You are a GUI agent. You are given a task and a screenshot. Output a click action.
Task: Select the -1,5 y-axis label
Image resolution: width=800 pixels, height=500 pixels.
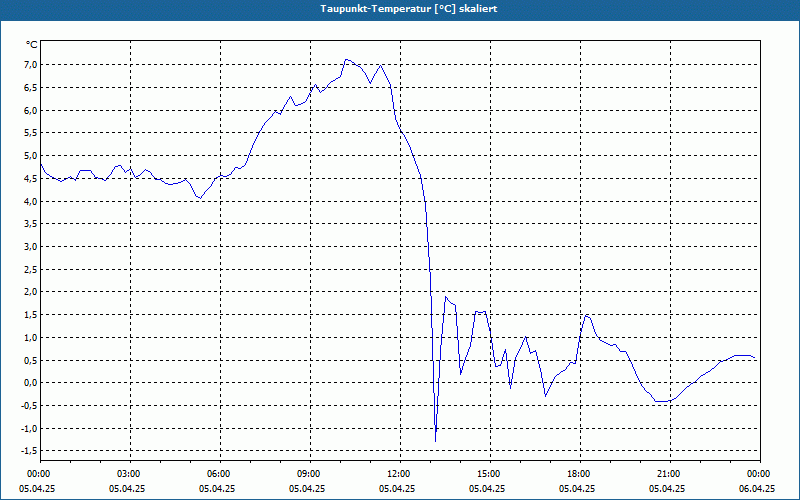[x=29, y=452]
